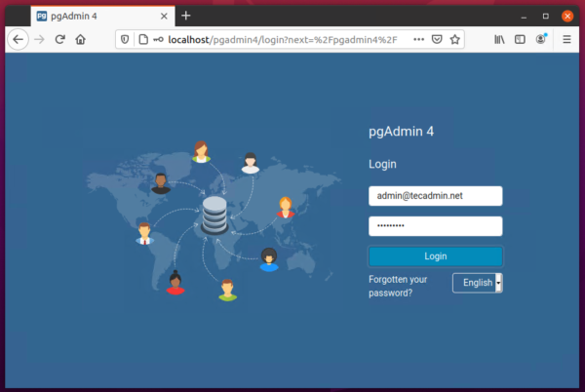Image resolution: width=585 pixels, height=392 pixels.
Task: Open a new tab with plus button
Action: point(186,16)
